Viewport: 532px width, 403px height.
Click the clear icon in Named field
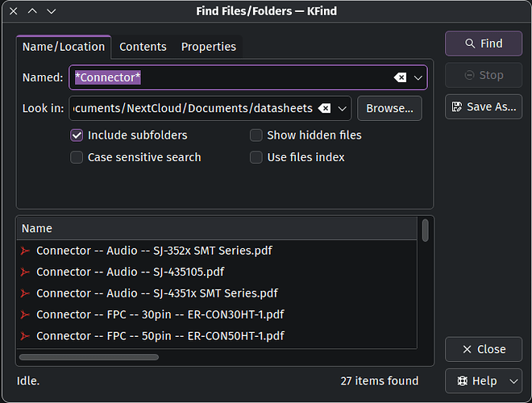pos(400,77)
